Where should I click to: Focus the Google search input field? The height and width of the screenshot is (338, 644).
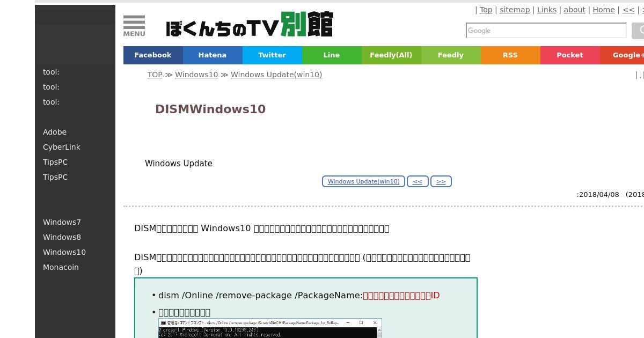[546, 31]
